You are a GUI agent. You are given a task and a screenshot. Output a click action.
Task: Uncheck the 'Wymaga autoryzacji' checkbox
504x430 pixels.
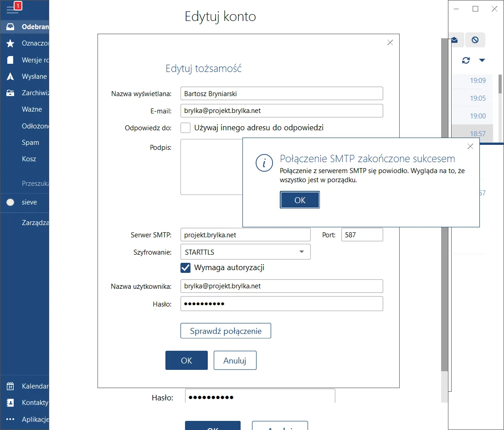(x=185, y=268)
